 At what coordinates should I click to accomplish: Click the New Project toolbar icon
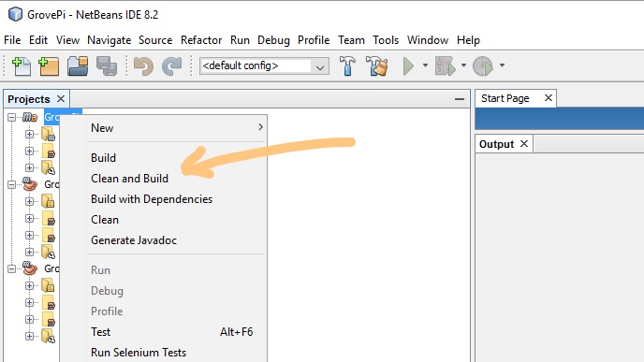49,66
